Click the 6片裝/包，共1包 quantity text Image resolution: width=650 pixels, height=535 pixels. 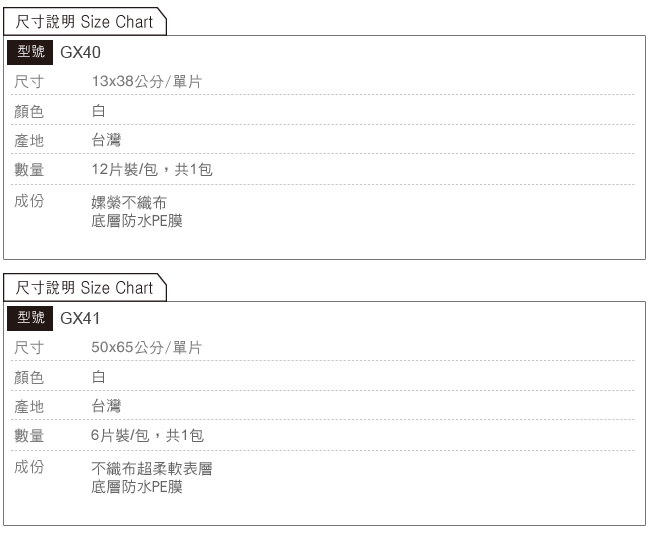click(147, 435)
